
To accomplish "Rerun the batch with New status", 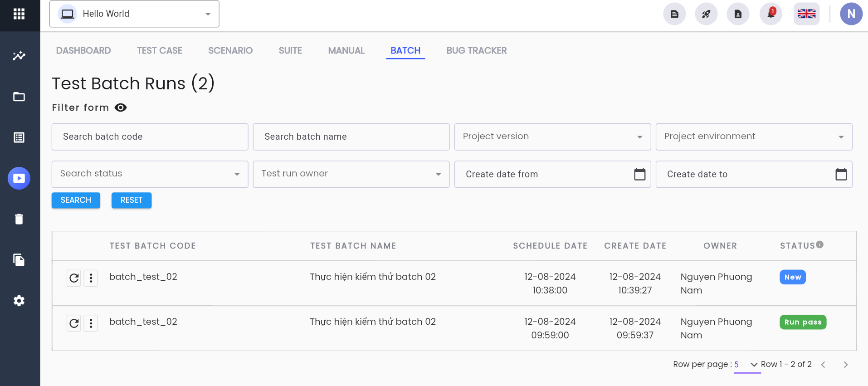I will tap(74, 278).
